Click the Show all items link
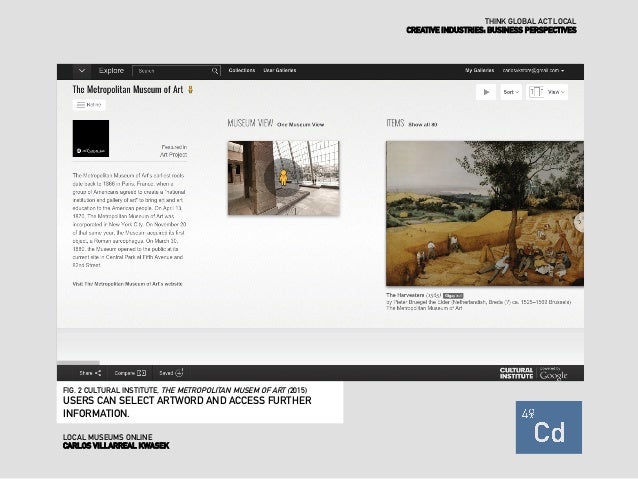Viewport: 638px width, 479px height. pyautogui.click(x=423, y=125)
